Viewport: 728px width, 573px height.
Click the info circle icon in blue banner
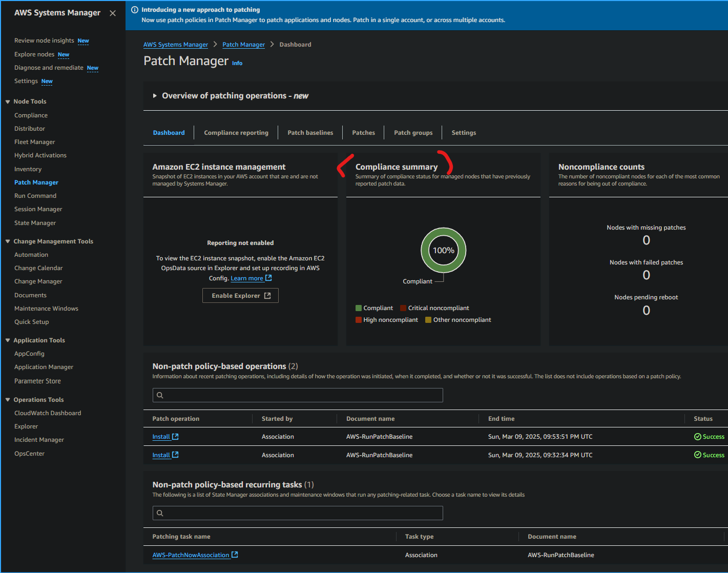[134, 9]
